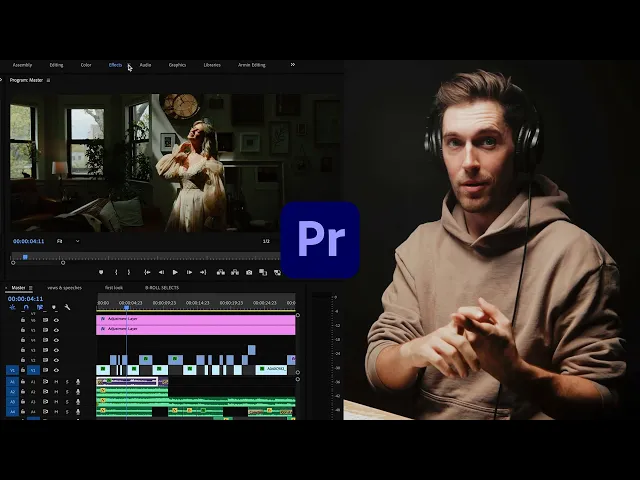Click the Mark In button

pyautogui.click(x=116, y=272)
